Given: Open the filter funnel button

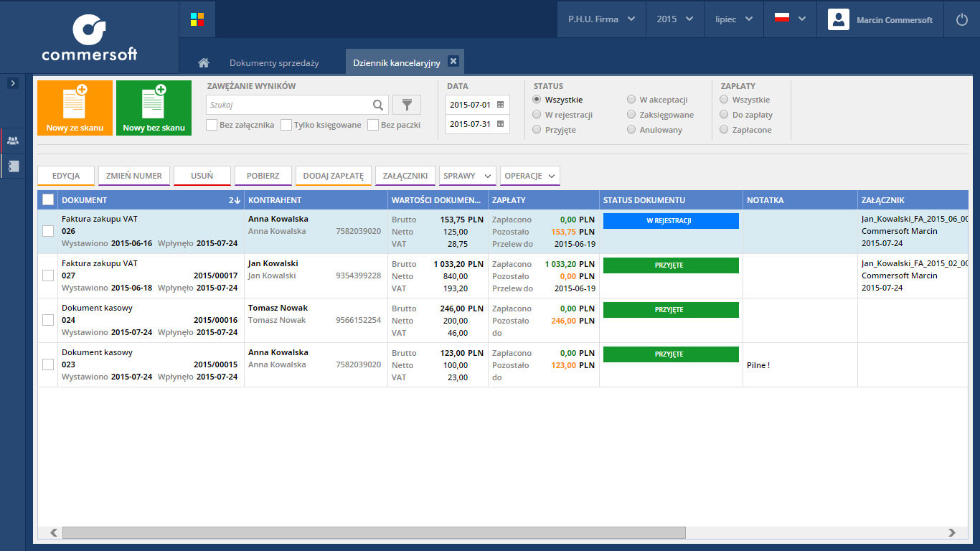Looking at the screenshot, I should 407,105.
